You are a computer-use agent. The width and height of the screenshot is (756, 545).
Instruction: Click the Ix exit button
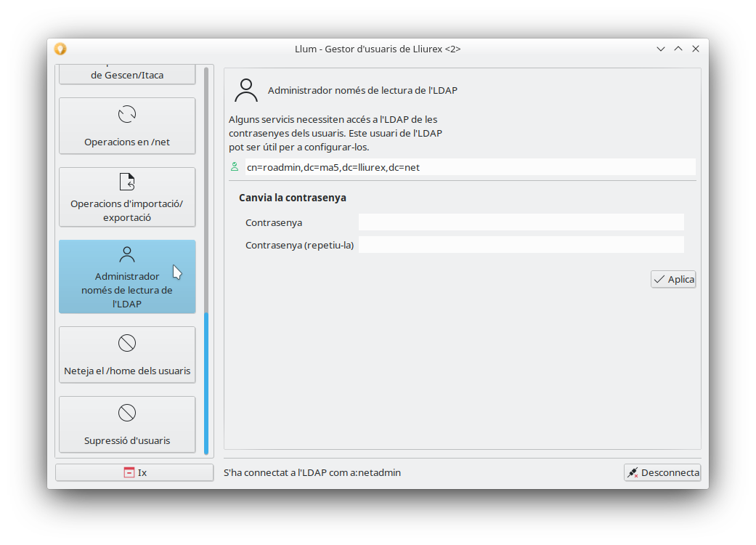coord(134,472)
